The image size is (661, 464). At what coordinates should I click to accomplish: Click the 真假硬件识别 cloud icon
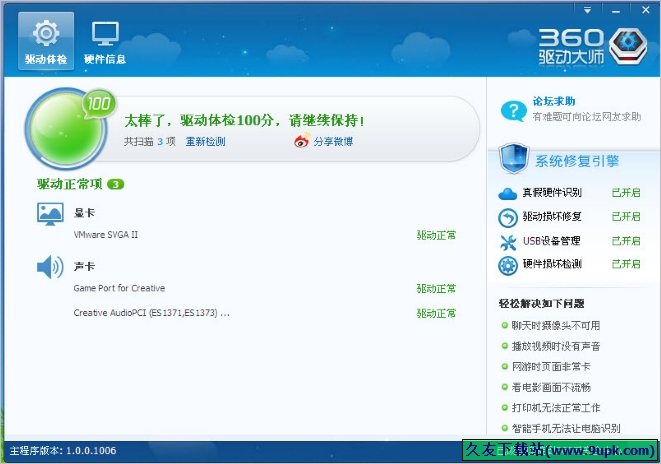coord(508,193)
